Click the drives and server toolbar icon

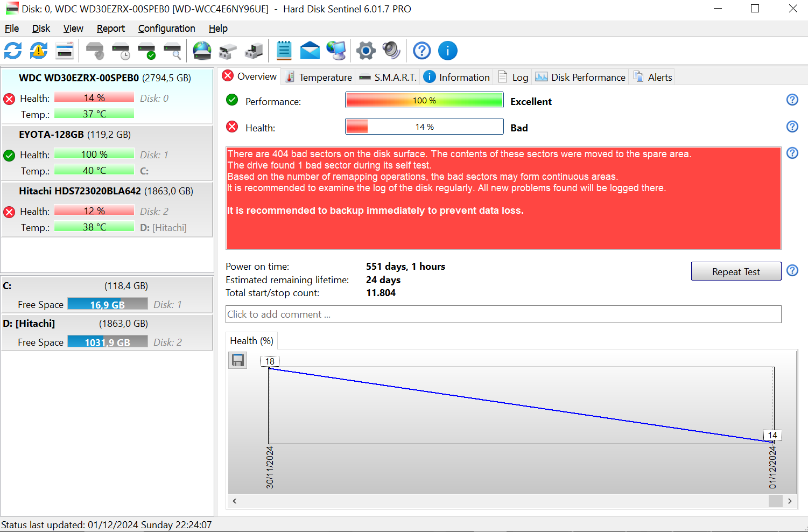254,51
